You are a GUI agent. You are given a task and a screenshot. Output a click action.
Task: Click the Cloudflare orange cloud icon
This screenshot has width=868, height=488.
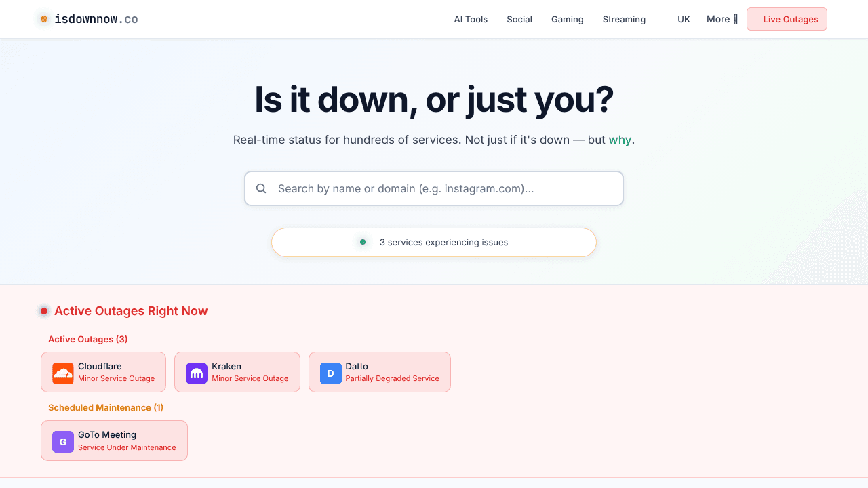coord(63,373)
